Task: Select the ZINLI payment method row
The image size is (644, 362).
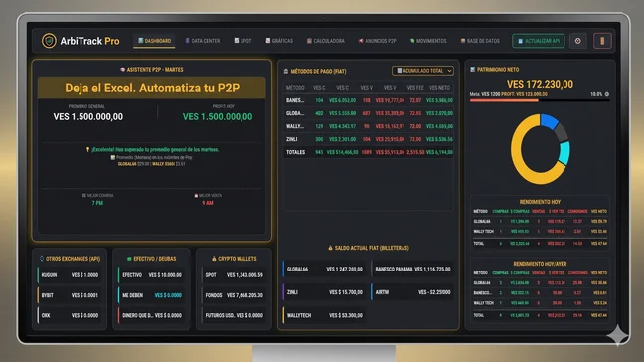Action: coord(369,139)
